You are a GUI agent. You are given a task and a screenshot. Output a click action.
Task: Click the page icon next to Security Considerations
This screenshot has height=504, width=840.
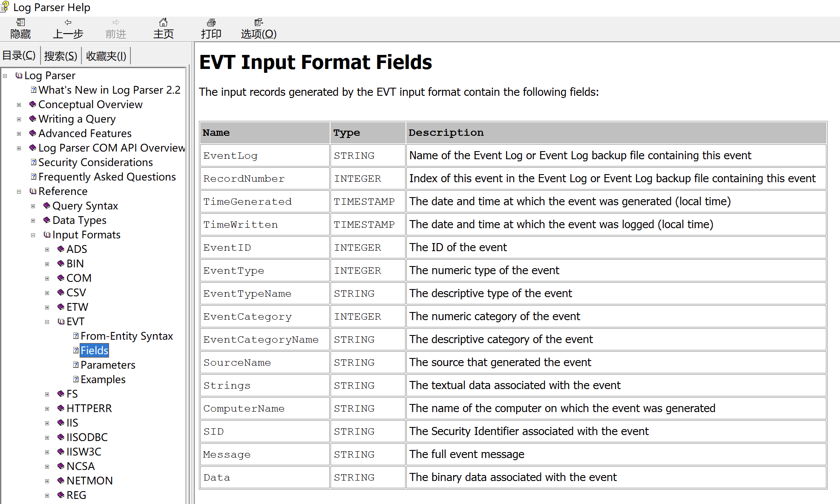point(34,162)
